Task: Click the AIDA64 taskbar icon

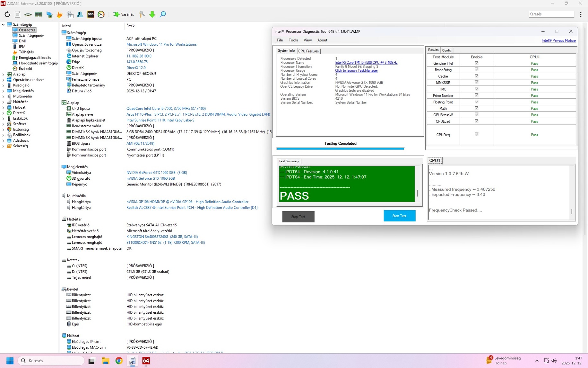Action: (x=146, y=361)
